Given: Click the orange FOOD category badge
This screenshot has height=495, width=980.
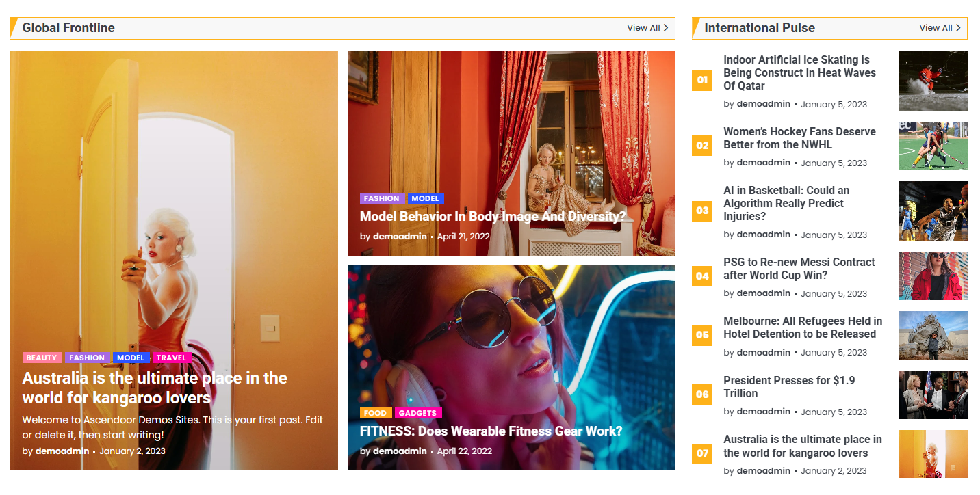Looking at the screenshot, I should click(375, 413).
